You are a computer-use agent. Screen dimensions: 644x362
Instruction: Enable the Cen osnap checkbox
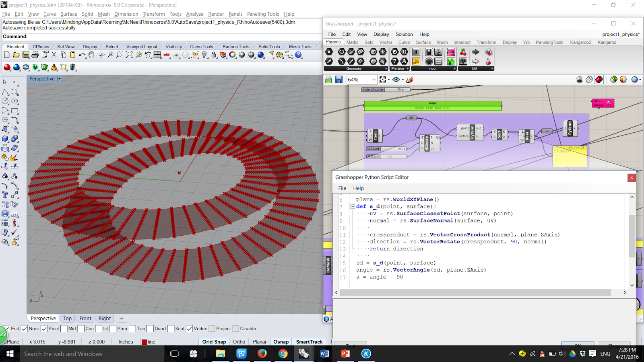coord(81,329)
